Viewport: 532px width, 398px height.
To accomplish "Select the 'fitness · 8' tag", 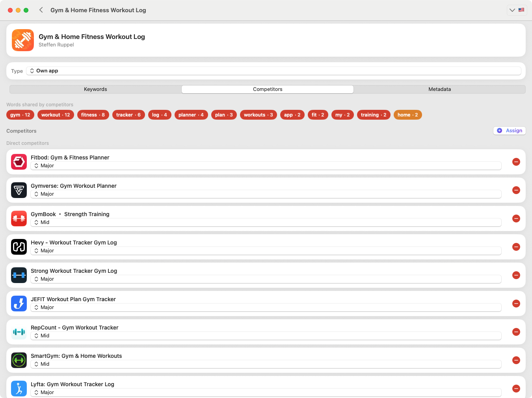I will pyautogui.click(x=93, y=115).
